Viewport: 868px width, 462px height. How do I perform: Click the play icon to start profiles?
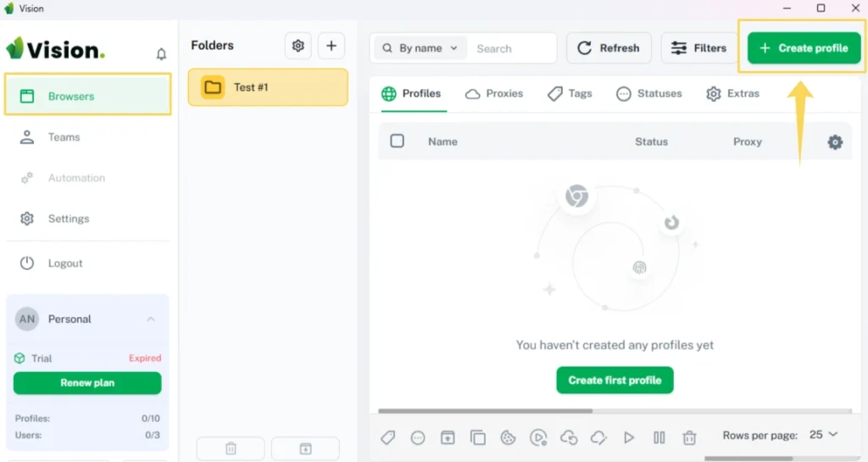[629, 437]
